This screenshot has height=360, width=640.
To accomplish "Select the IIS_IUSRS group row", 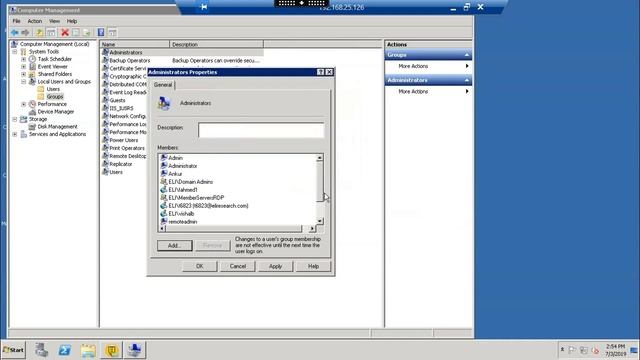I will pyautogui.click(x=121, y=108).
